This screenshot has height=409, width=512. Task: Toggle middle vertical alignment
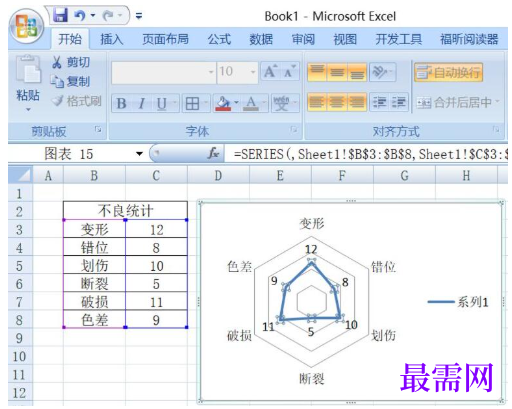337,72
